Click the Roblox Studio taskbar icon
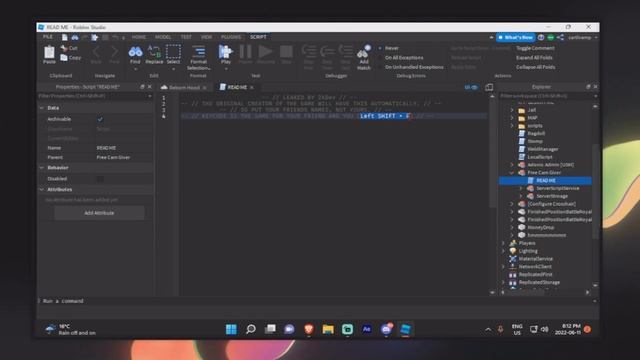The height and width of the screenshot is (360, 640). point(405,329)
